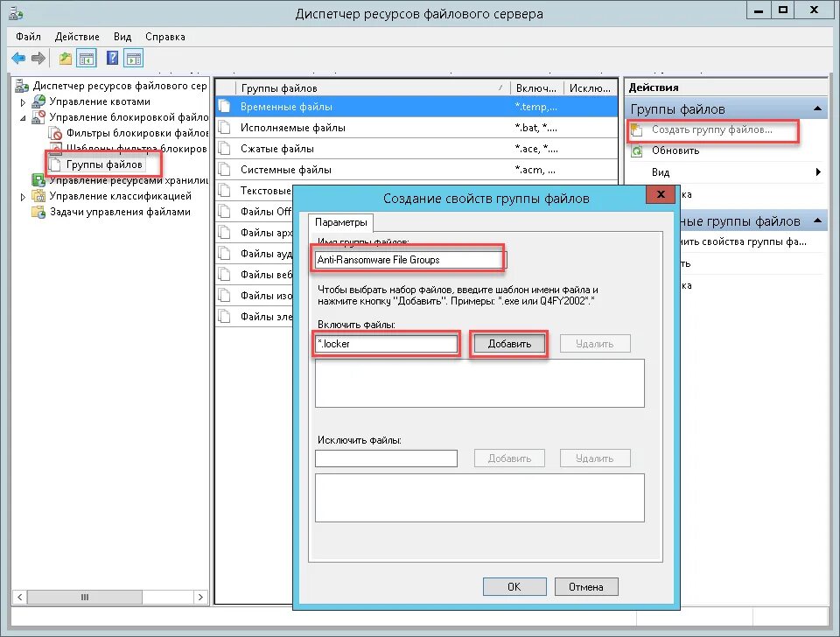Click the tree pane horizontal scrollbar thumb
The height and width of the screenshot is (637, 840).
(x=85, y=597)
